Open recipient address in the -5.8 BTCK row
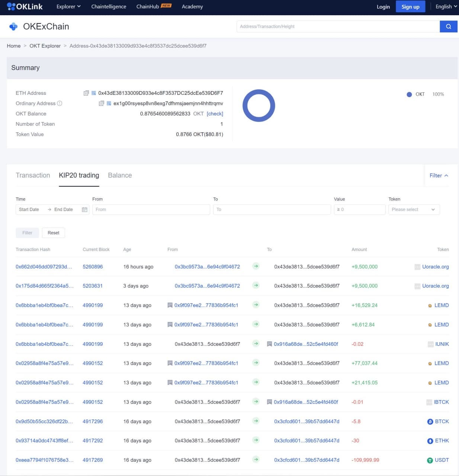The height and width of the screenshot is (476, 459). (x=307, y=421)
